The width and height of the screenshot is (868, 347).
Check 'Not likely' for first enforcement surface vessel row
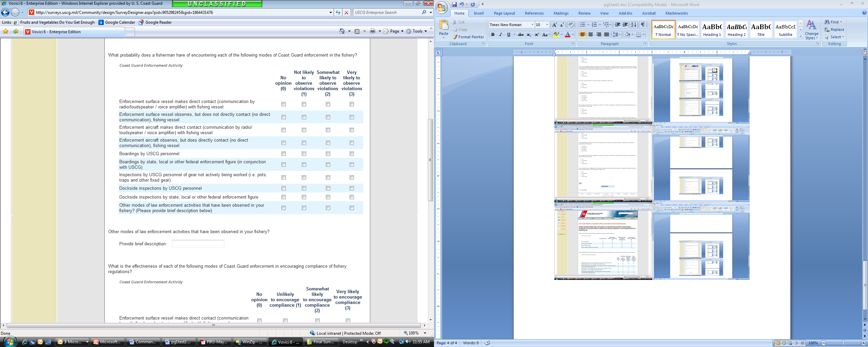click(304, 104)
